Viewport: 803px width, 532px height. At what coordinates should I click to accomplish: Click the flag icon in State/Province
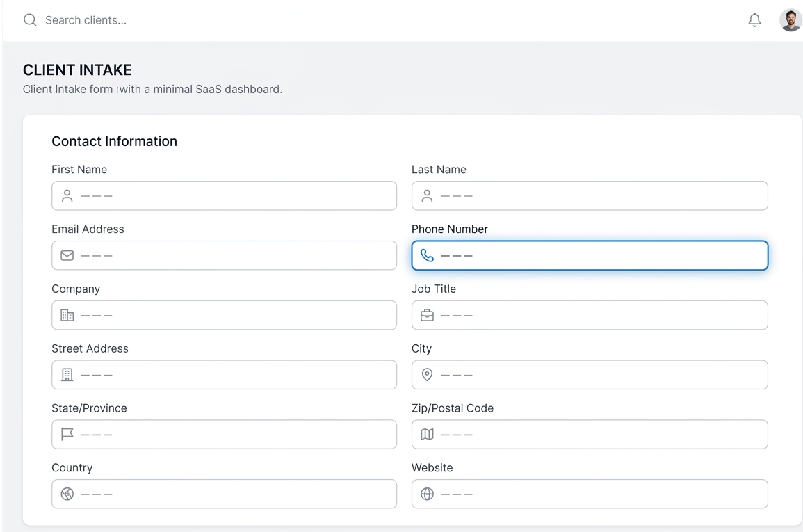[x=67, y=435]
